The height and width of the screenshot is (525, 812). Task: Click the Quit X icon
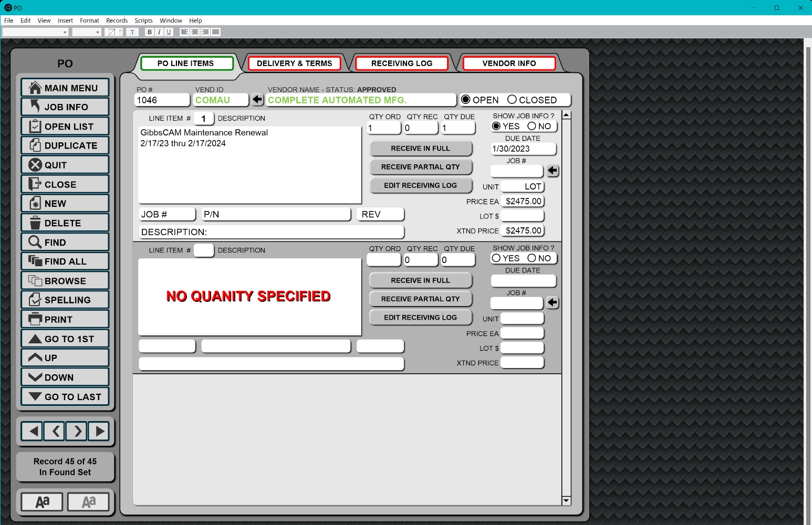coord(35,165)
